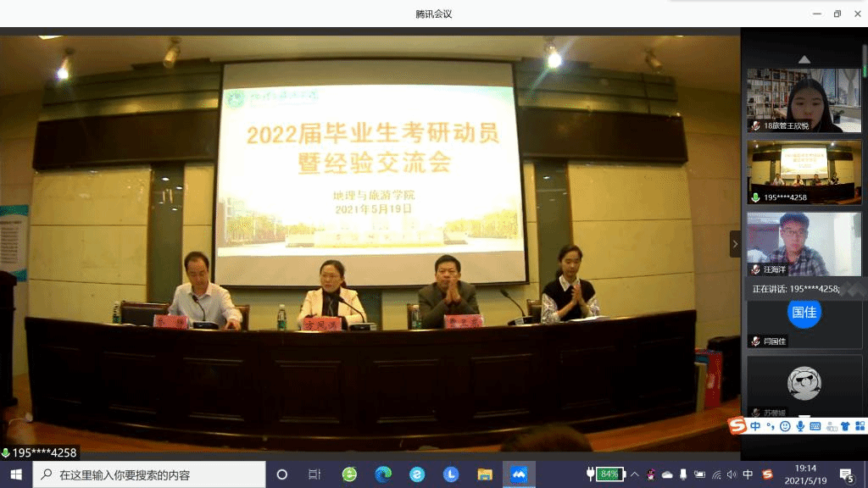The image size is (868, 488).
Task: Click Cortana circle icon on taskbar
Action: 282,474
